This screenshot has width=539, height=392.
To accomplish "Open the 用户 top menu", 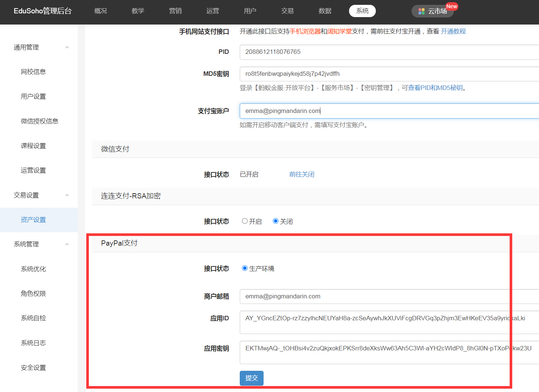I will point(250,11).
